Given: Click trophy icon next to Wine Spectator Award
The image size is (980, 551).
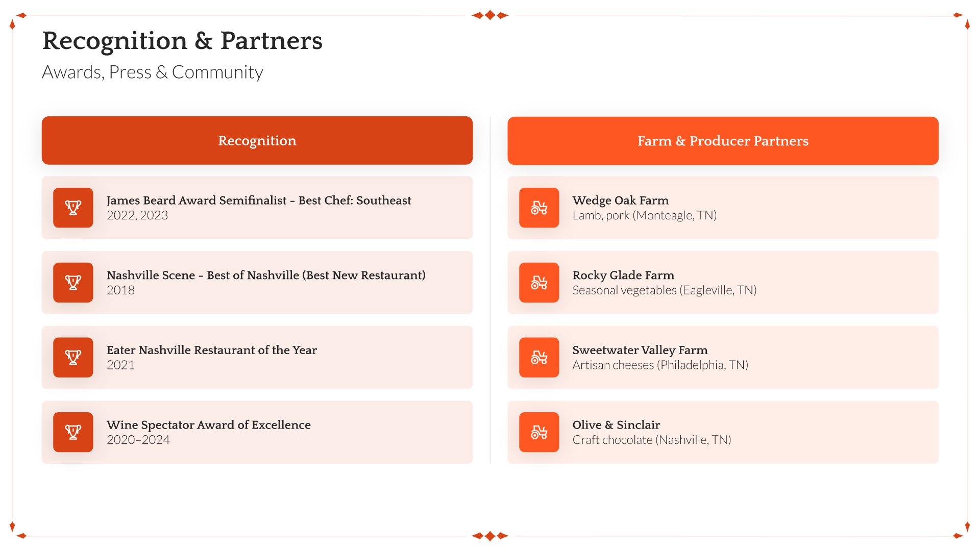Looking at the screenshot, I should 73,432.
